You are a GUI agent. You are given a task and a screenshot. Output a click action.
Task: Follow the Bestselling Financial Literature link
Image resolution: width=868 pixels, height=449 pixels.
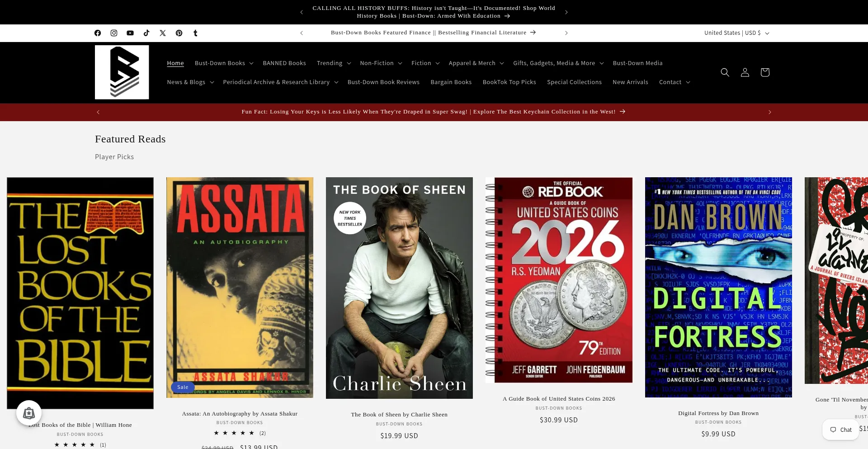click(x=434, y=33)
